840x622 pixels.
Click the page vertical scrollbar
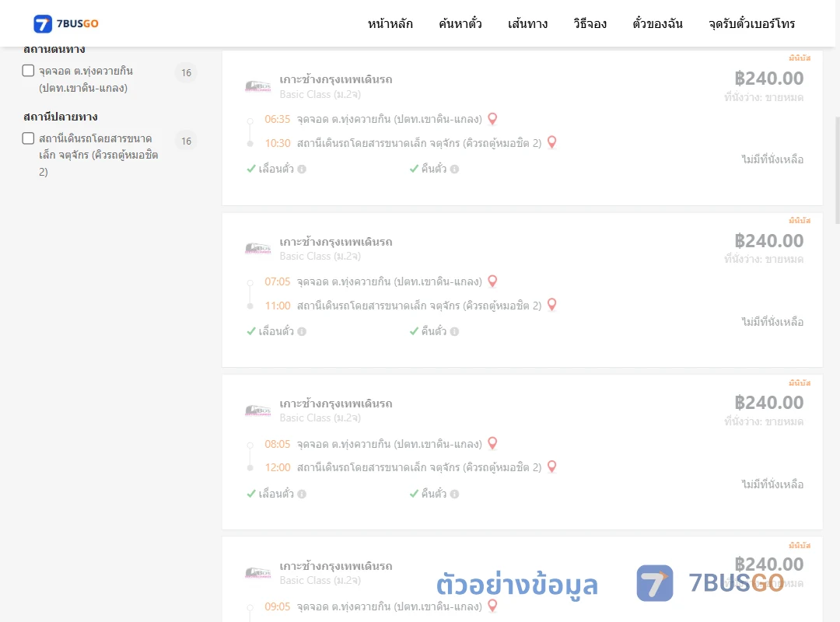point(837,169)
